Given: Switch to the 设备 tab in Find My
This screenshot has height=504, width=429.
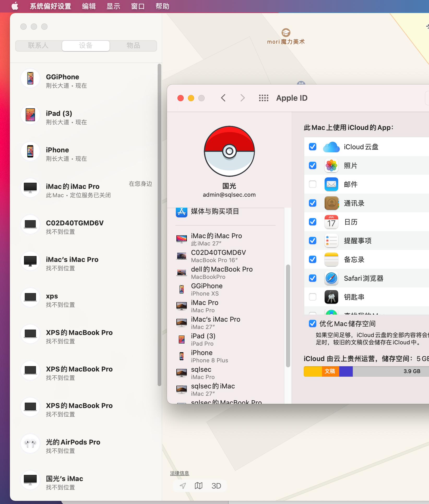Looking at the screenshot, I should tap(86, 46).
